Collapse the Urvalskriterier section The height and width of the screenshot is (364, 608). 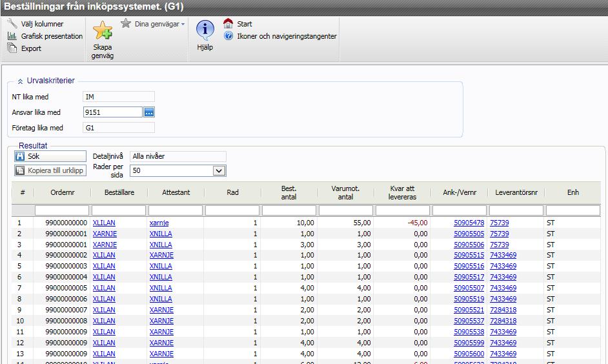coord(20,81)
